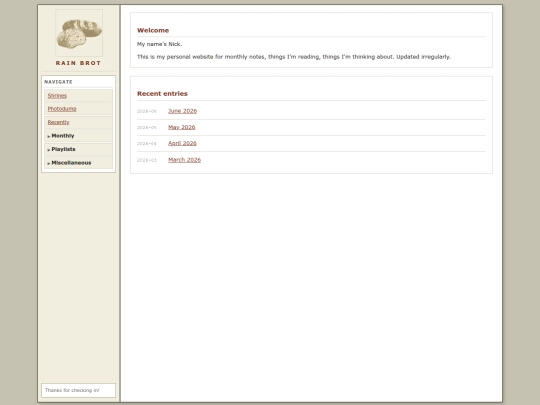Open the June 2026 entry

point(183,111)
